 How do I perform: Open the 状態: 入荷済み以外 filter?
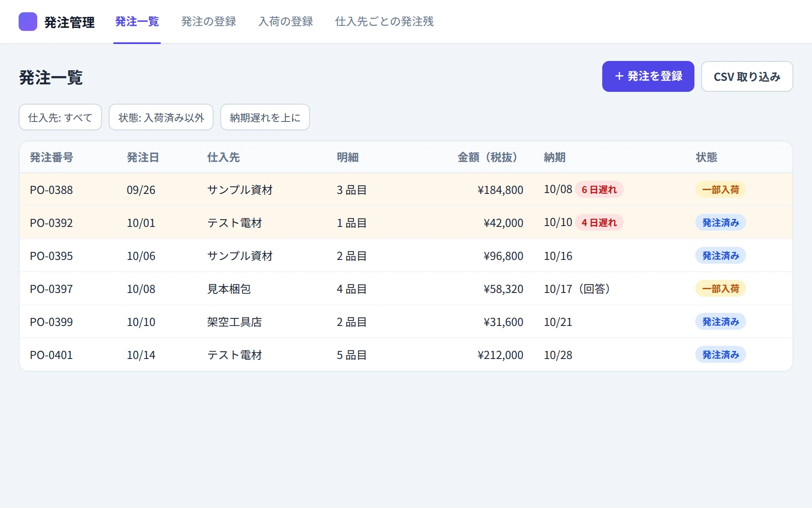(x=161, y=117)
